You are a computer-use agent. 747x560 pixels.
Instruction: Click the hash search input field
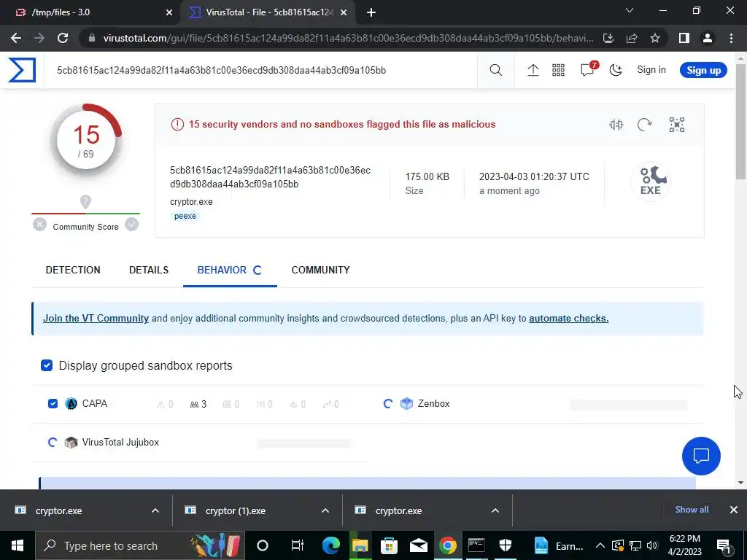pyautogui.click(x=260, y=71)
